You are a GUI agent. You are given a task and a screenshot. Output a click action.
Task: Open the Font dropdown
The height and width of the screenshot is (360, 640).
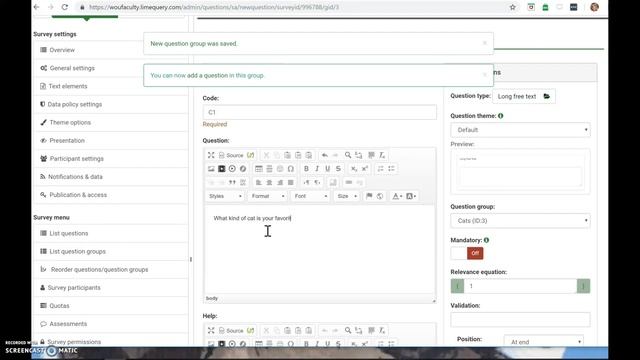coord(311,196)
